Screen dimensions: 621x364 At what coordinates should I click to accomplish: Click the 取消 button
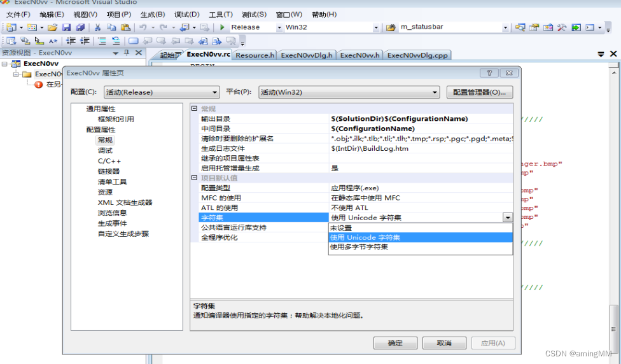444,343
